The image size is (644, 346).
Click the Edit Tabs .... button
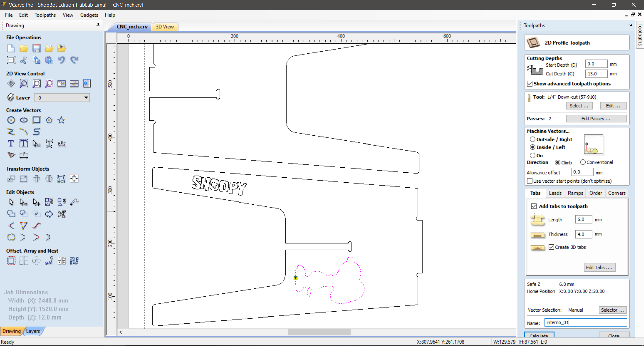[600, 267]
